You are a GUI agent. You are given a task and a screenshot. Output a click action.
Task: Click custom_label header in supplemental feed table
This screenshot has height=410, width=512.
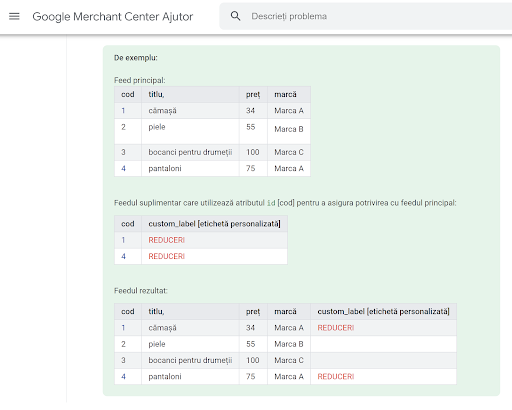(214, 224)
